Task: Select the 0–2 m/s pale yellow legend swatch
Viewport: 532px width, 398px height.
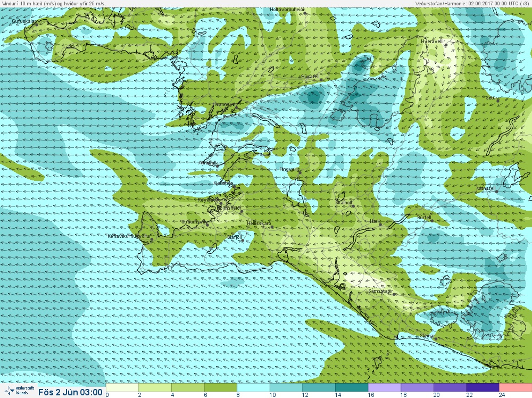Action: 122,387
